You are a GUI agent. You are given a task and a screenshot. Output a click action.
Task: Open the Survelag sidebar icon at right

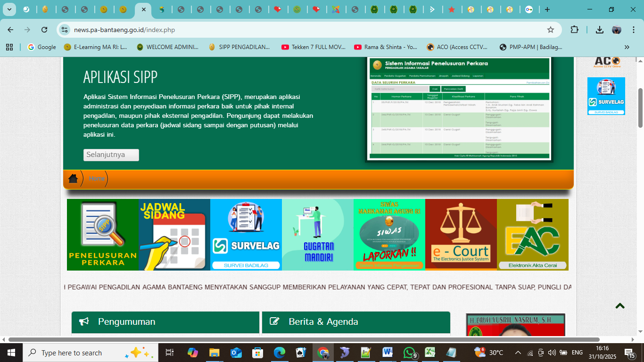(606, 96)
